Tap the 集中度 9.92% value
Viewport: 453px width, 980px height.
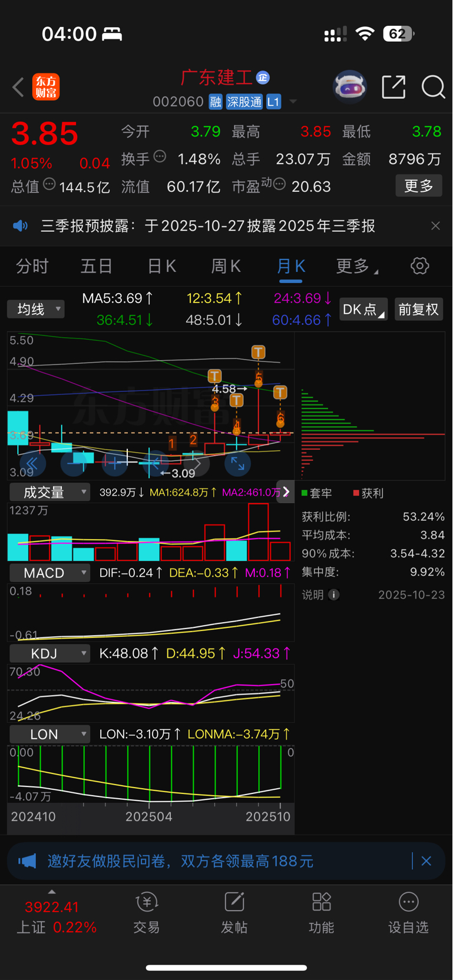pyautogui.click(x=427, y=572)
